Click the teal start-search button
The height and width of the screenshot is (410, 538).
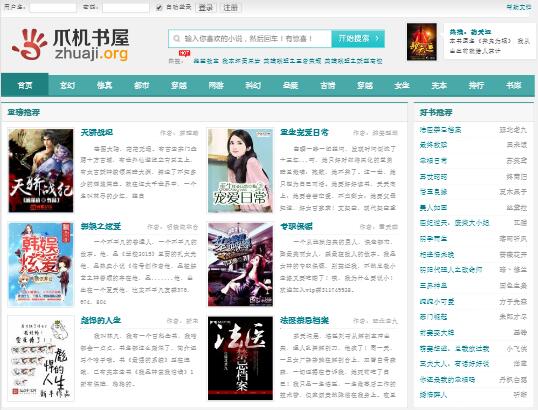pyautogui.click(x=358, y=38)
